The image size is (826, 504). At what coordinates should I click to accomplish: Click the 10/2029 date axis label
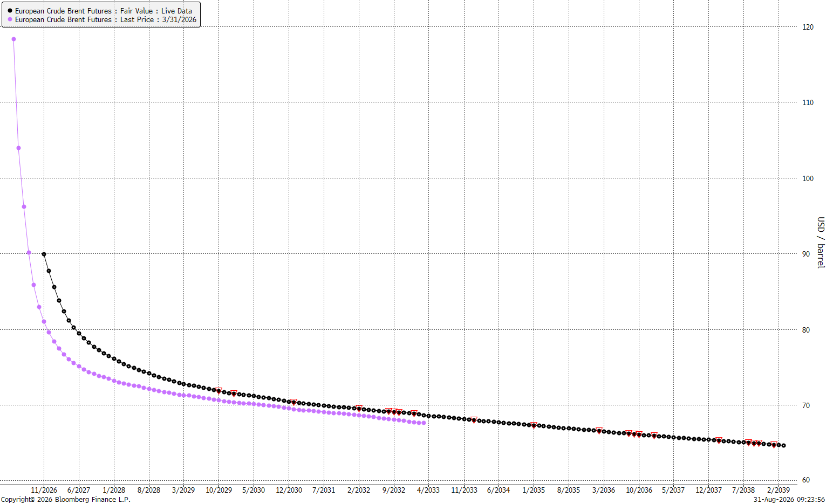(219, 490)
